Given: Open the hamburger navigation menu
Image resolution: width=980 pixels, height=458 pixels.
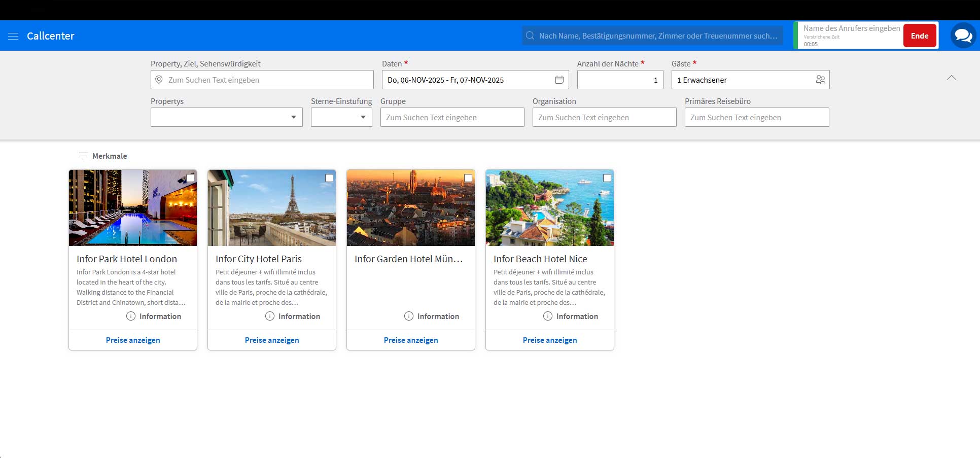Looking at the screenshot, I should point(13,36).
